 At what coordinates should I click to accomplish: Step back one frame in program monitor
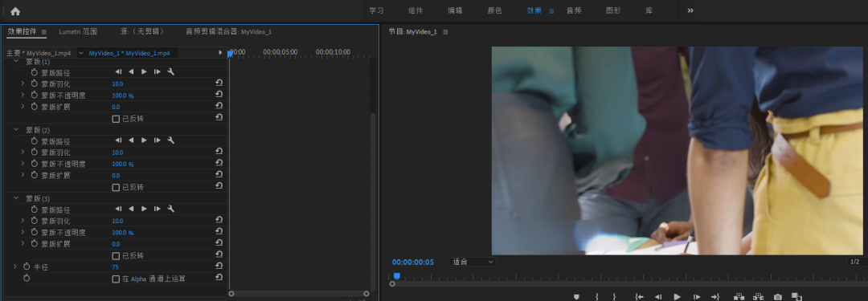(x=658, y=297)
